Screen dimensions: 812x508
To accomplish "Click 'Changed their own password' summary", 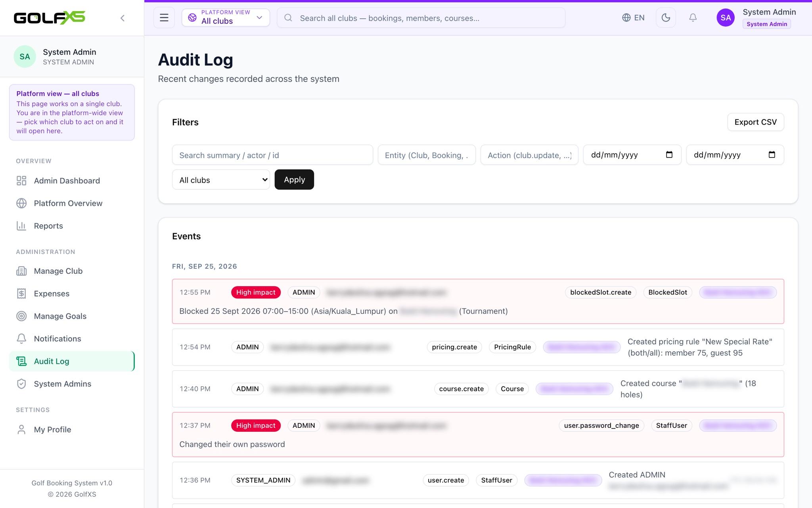I will click(232, 444).
